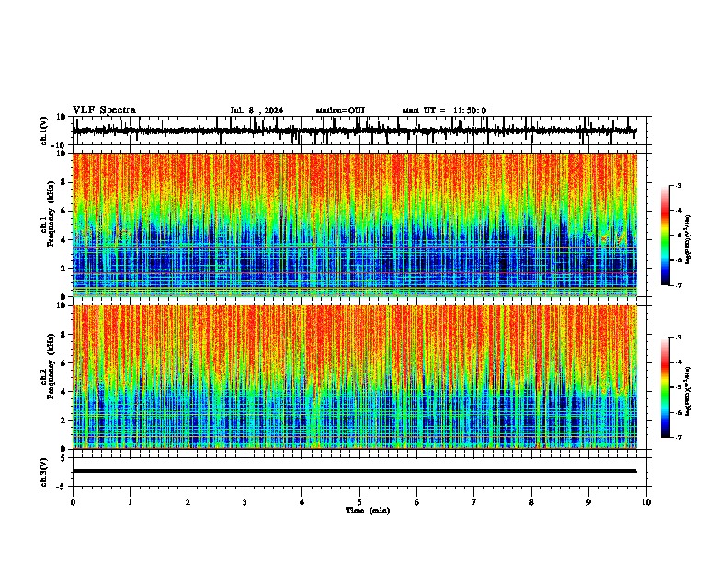The width and height of the screenshot is (728, 563).
Task: Select the ch.1 Frequency (kHz) axis label
Action: pos(48,214)
